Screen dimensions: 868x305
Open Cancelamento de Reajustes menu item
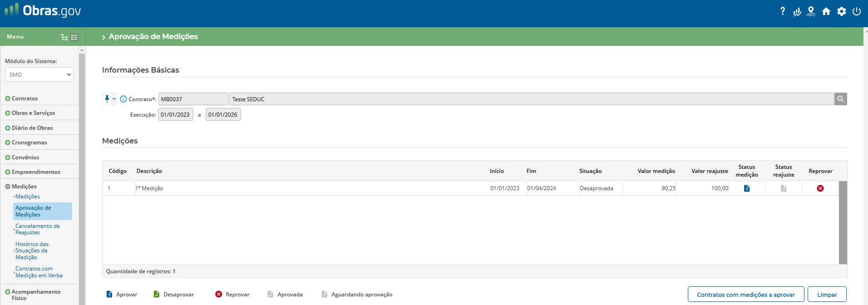(x=38, y=229)
